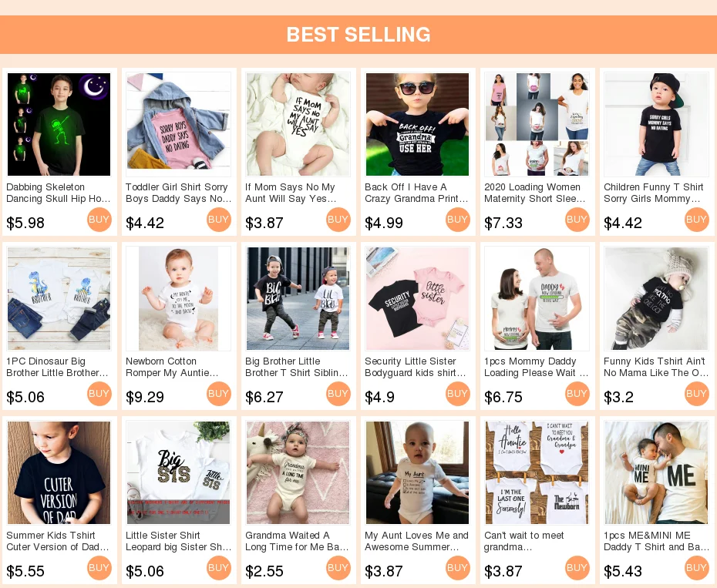Click BUY for the $5.43 ME&MINI ME shirt

[x=696, y=568]
